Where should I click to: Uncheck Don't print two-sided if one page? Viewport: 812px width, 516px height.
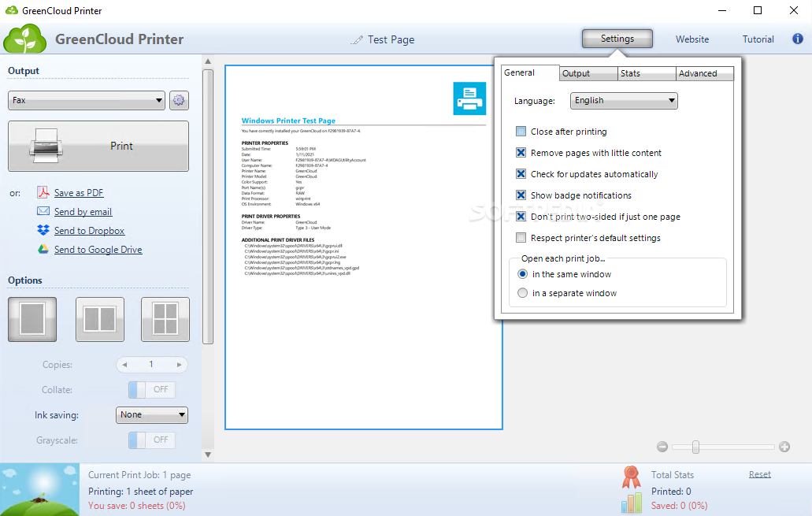tap(521, 217)
